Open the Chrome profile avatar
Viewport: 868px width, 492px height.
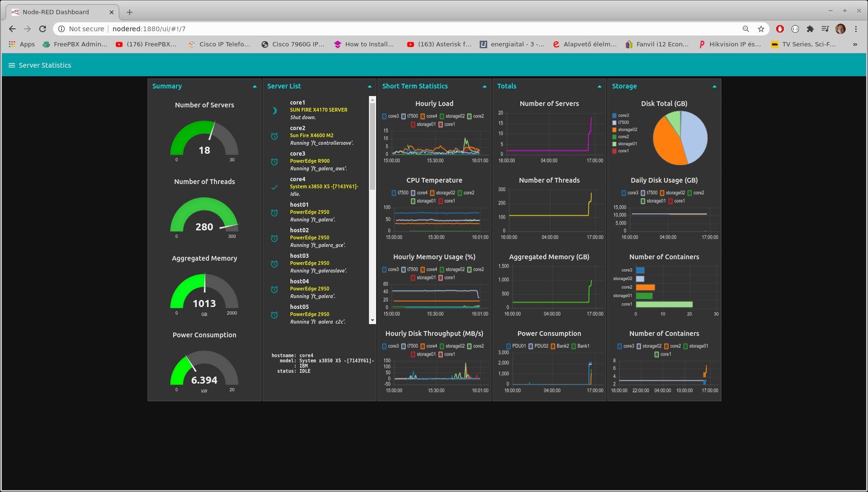[x=841, y=29]
